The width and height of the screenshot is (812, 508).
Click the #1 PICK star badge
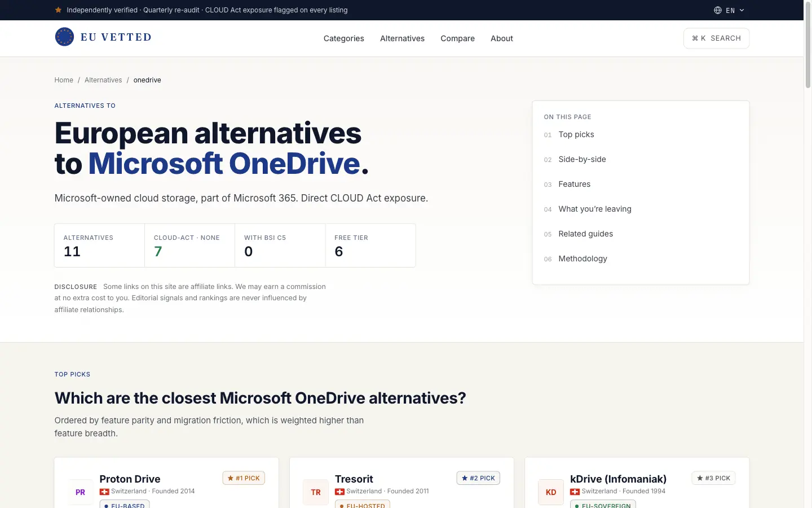click(x=244, y=478)
